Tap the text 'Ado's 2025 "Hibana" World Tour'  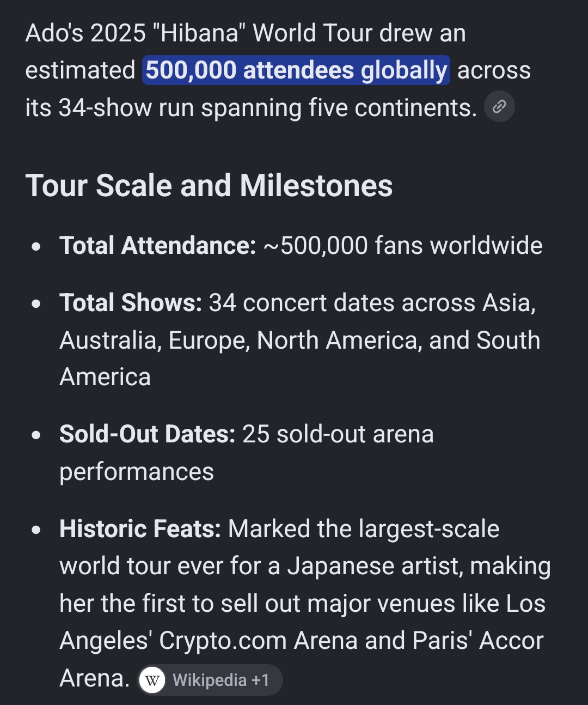pos(199,33)
